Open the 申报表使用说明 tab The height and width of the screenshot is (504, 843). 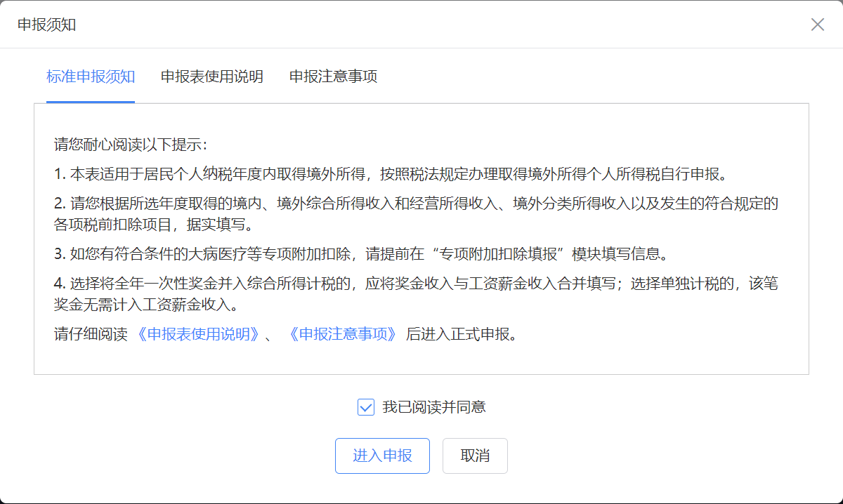coord(211,77)
